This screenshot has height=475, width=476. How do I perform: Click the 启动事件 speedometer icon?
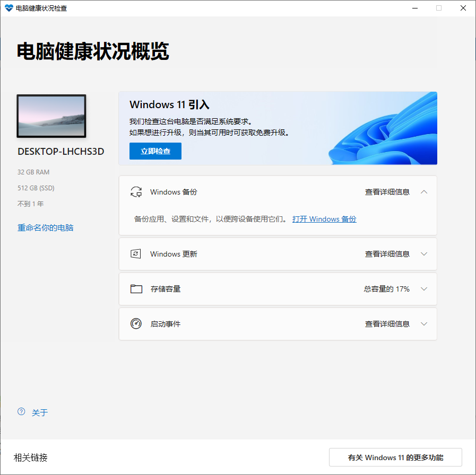pos(136,323)
